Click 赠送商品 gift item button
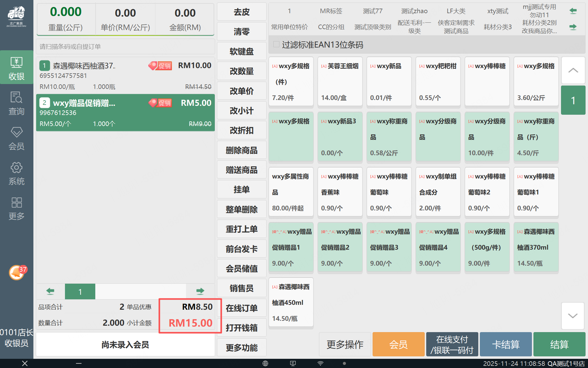 (241, 170)
